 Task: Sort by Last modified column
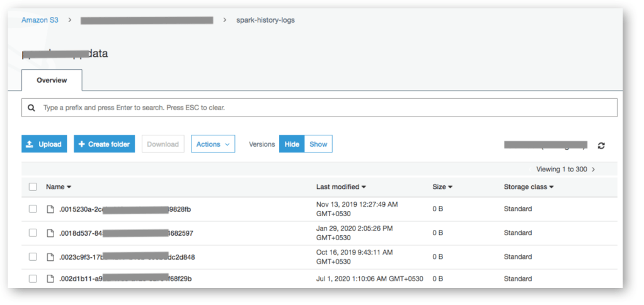point(341,187)
